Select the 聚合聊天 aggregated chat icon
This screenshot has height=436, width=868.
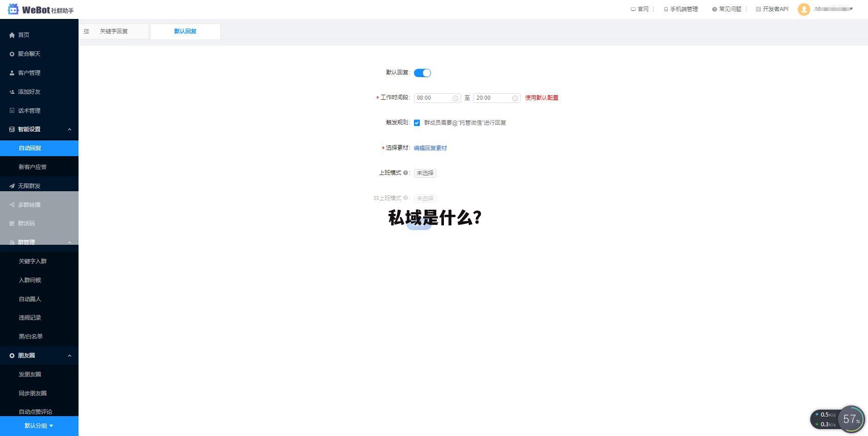pos(12,54)
